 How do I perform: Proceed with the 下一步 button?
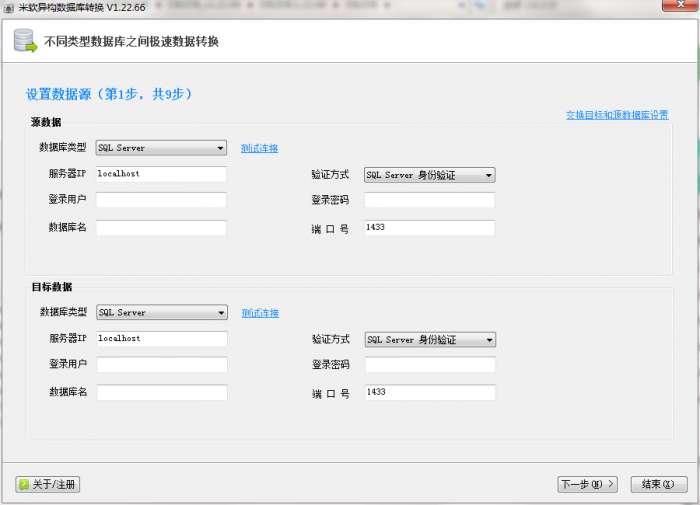point(587,484)
